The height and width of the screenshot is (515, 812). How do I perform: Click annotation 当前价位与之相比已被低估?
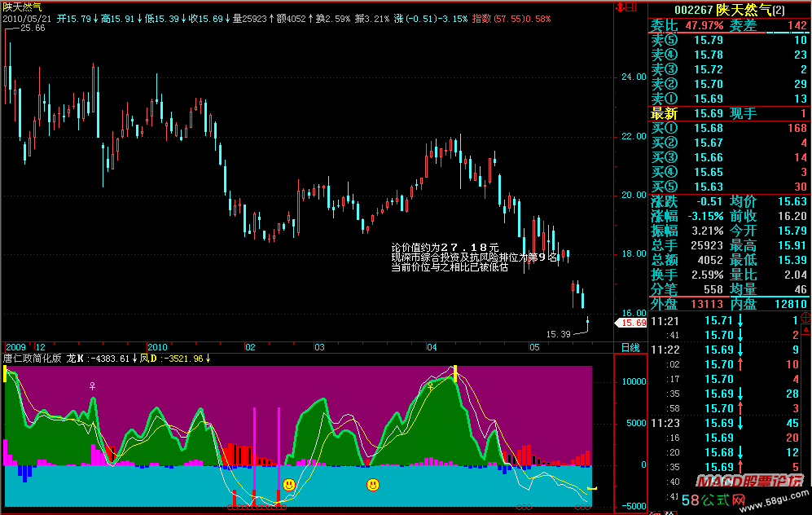point(450,267)
